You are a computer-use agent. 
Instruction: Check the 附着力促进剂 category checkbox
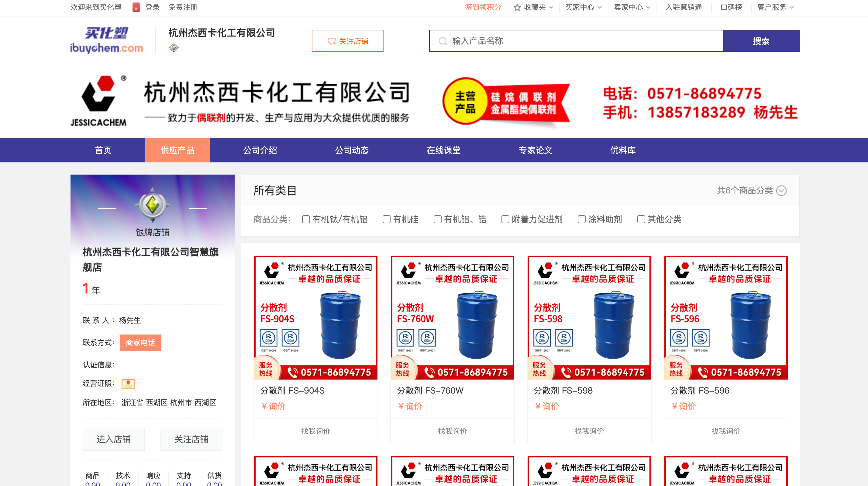click(505, 219)
